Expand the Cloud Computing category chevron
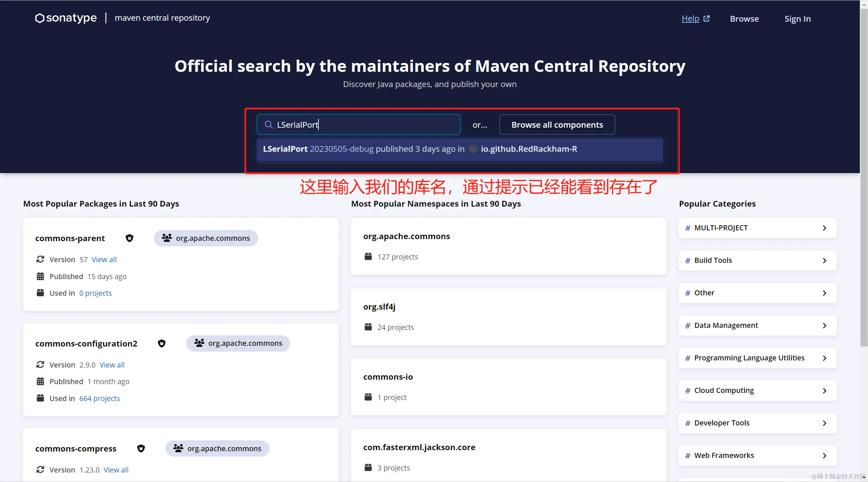Image resolution: width=868 pixels, height=482 pixels. (x=825, y=391)
